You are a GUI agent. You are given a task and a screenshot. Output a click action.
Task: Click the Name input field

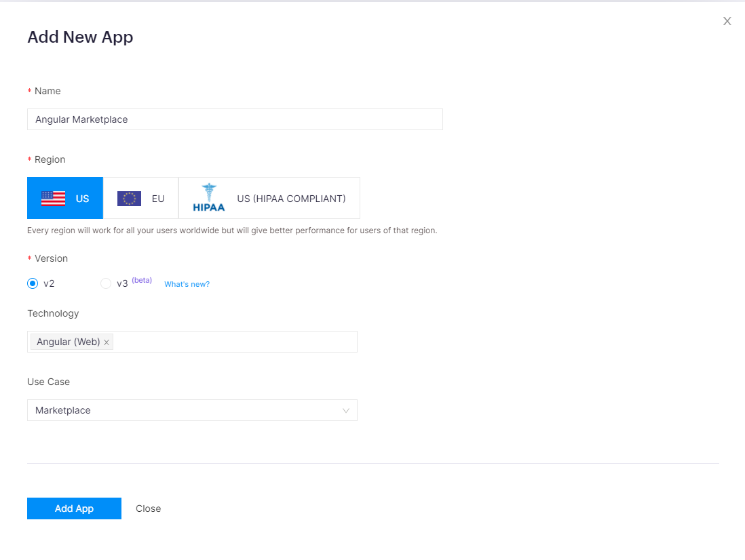(x=235, y=119)
